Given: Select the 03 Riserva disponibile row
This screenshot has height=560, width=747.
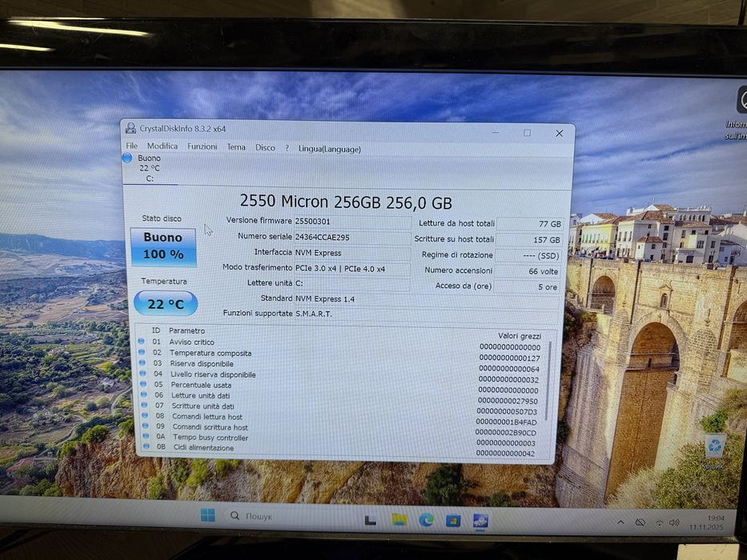Looking at the screenshot, I should [x=339, y=366].
